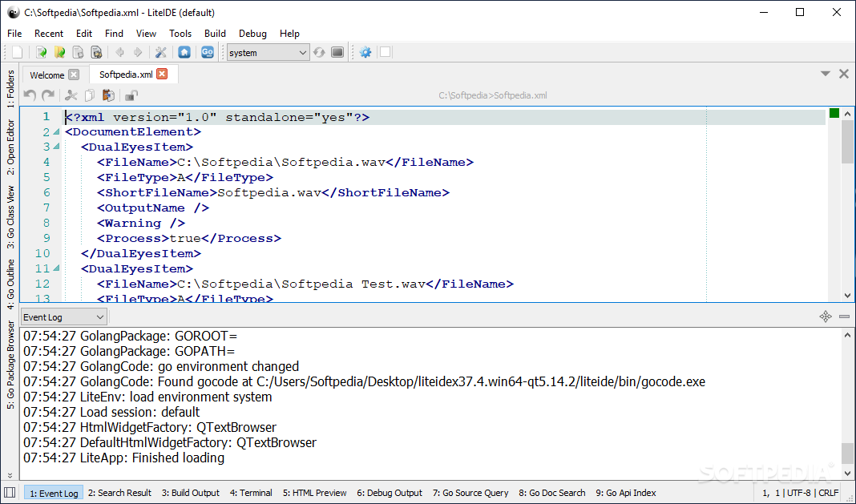Click the Open Folder toolbar icon
Screen dimensions: 856x504
(x=59, y=52)
